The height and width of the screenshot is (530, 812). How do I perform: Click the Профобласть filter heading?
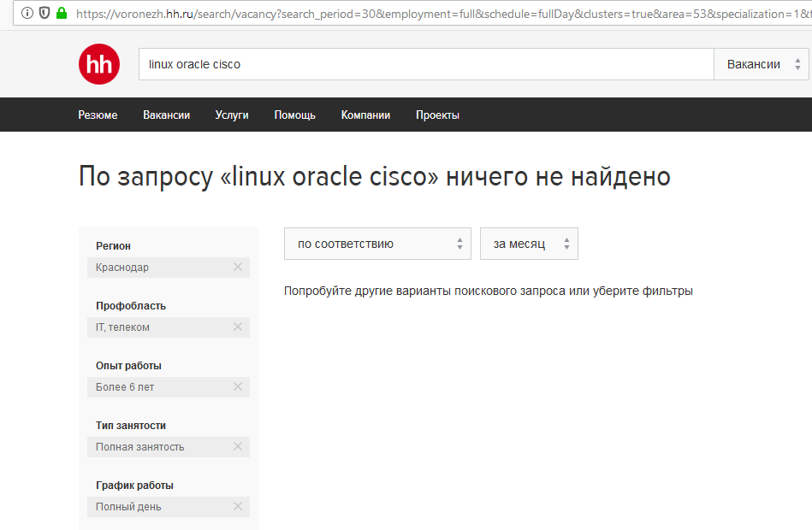click(131, 306)
